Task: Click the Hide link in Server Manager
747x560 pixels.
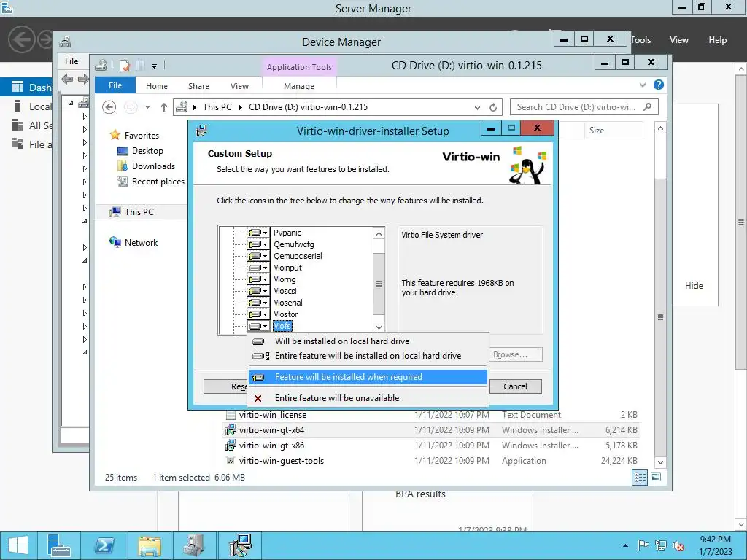Action: coord(694,286)
